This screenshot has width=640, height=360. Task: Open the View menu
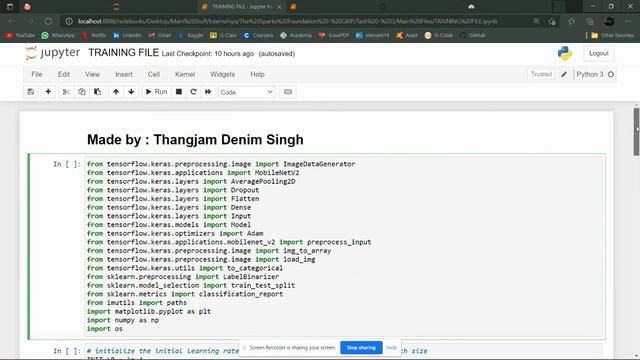92,74
